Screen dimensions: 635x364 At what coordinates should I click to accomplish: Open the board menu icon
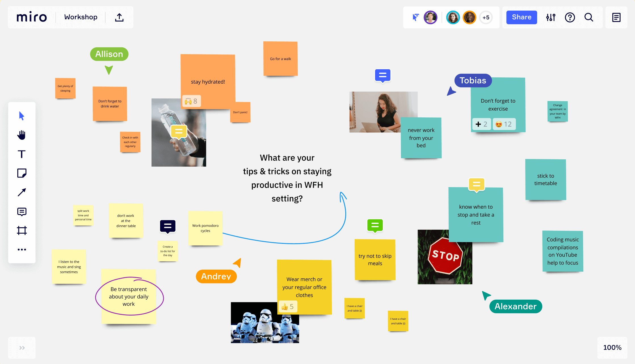617,18
